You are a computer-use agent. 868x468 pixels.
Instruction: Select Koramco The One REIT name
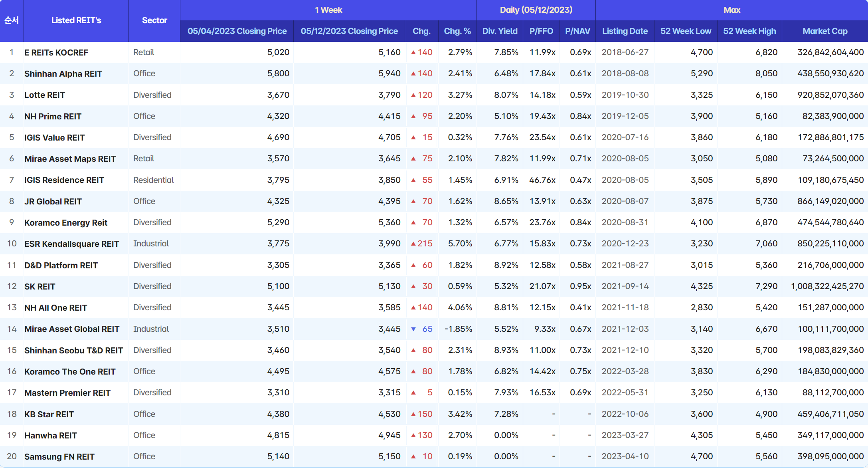click(70, 372)
